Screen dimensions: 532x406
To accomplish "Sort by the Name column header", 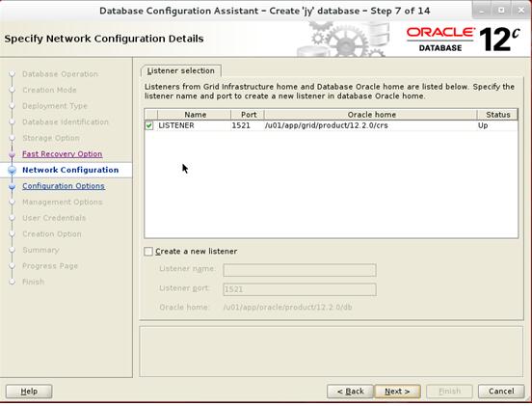I will pos(194,115).
